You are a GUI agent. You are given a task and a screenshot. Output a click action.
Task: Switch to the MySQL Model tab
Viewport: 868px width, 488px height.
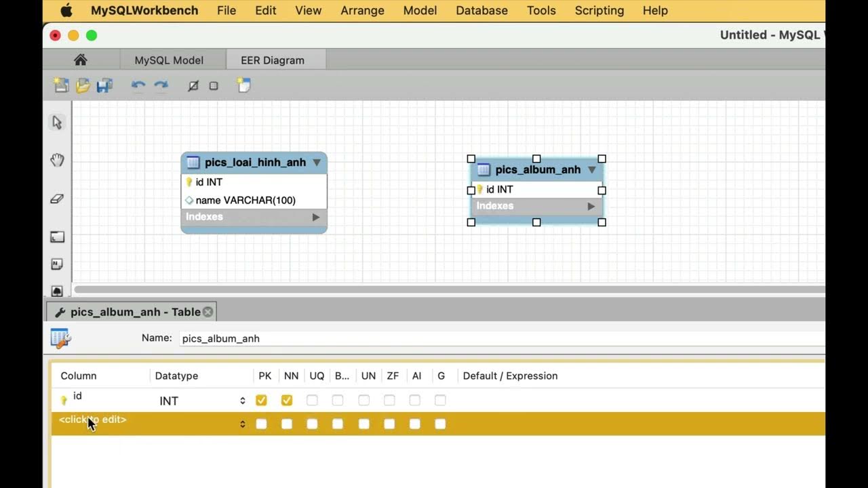pos(169,60)
